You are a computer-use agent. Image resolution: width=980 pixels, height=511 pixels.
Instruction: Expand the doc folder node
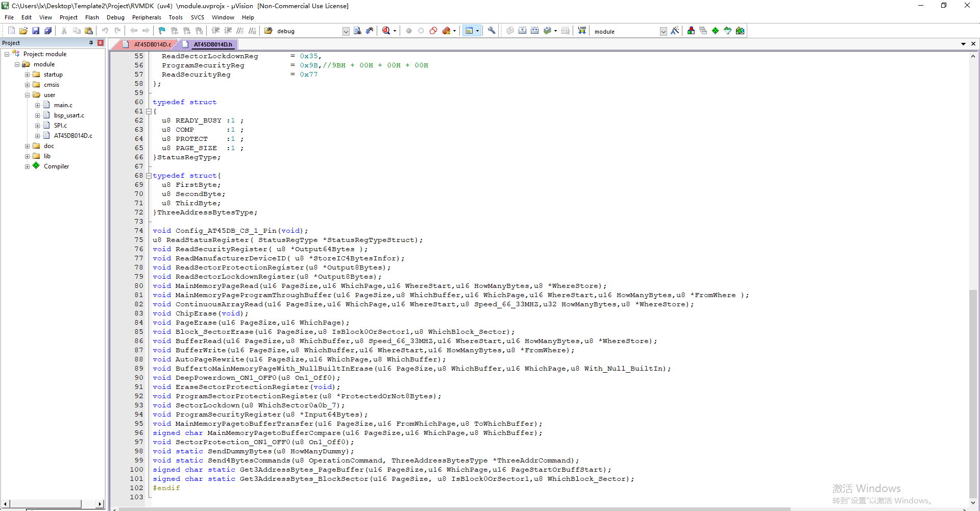tap(28, 146)
